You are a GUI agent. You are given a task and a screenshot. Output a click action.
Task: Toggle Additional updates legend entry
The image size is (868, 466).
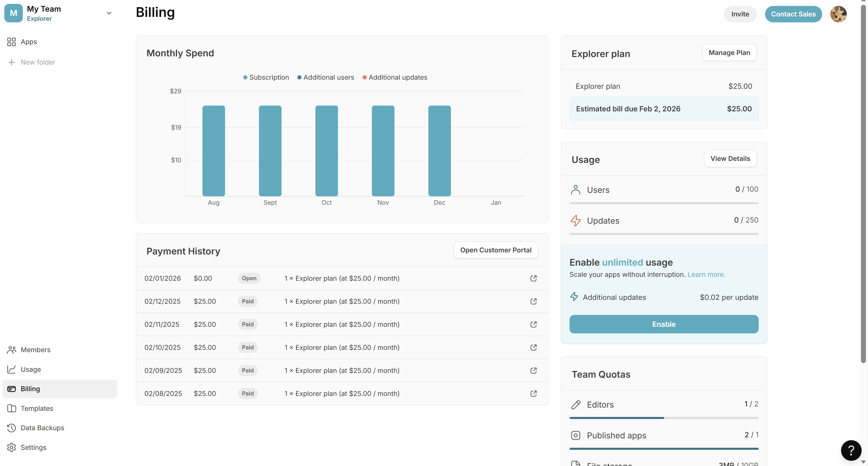pos(395,78)
